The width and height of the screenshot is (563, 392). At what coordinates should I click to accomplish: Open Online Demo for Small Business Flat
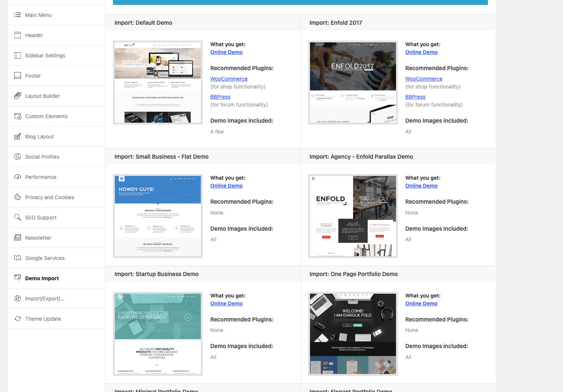[x=226, y=186]
